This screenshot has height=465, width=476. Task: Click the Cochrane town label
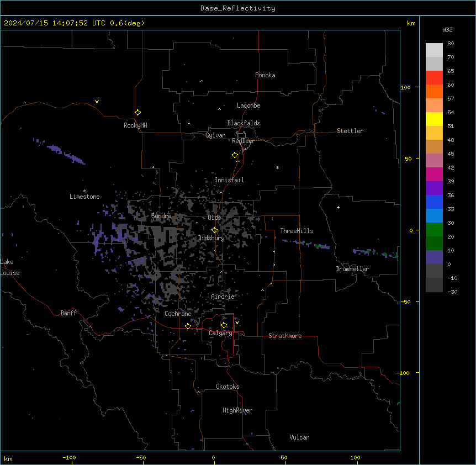pos(178,314)
